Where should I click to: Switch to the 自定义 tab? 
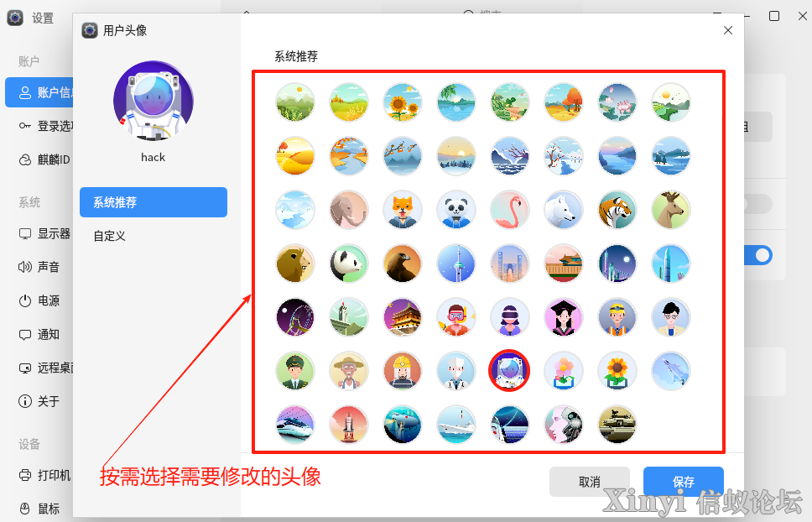[154, 236]
